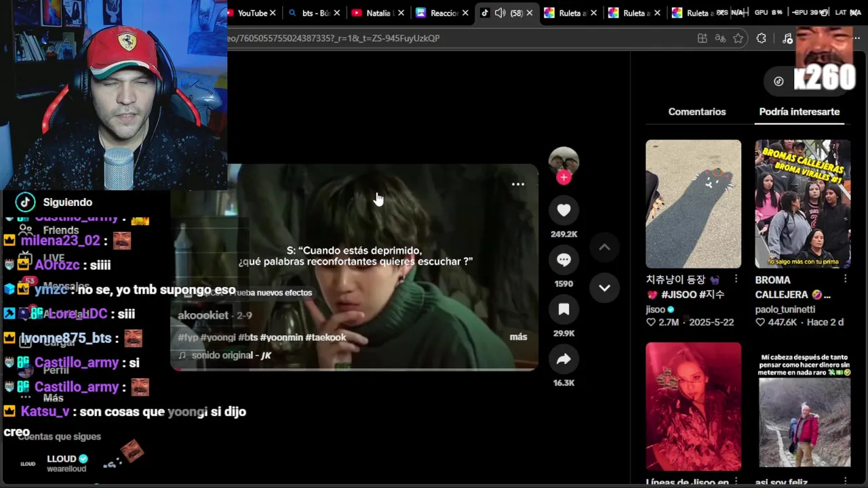Click the #yoongi hashtag

(x=218, y=338)
